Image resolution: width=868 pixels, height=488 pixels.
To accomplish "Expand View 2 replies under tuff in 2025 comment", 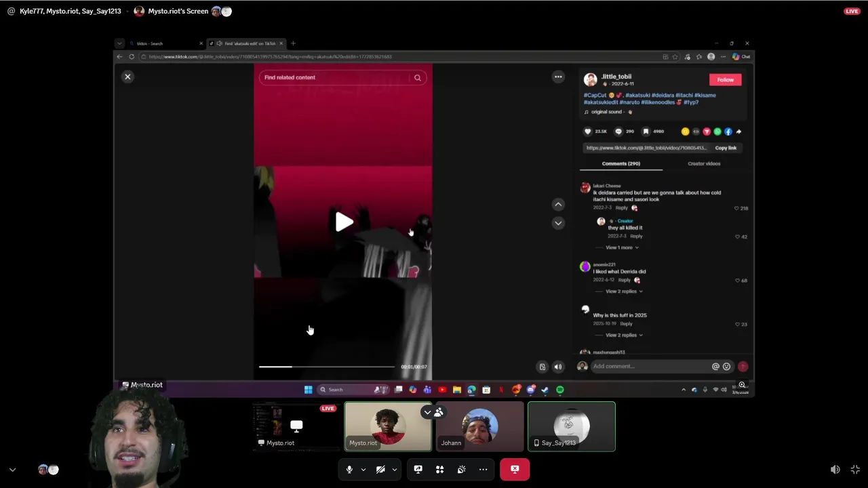I will (624, 335).
